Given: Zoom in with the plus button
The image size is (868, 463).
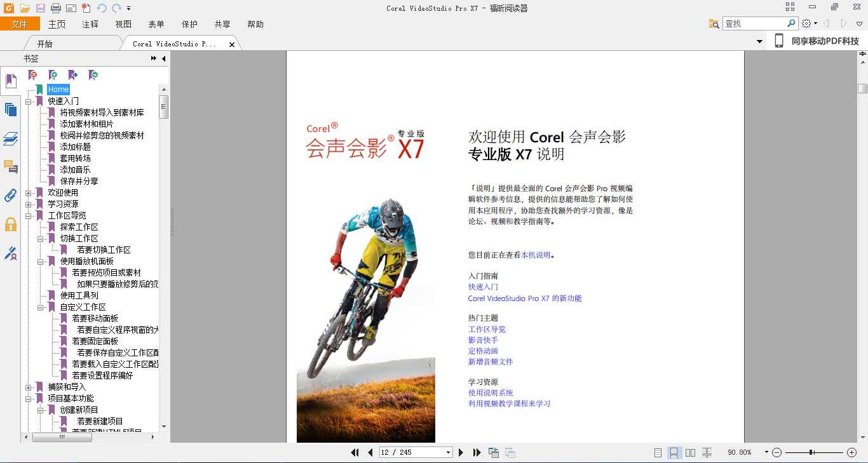Looking at the screenshot, I should click(852, 452).
